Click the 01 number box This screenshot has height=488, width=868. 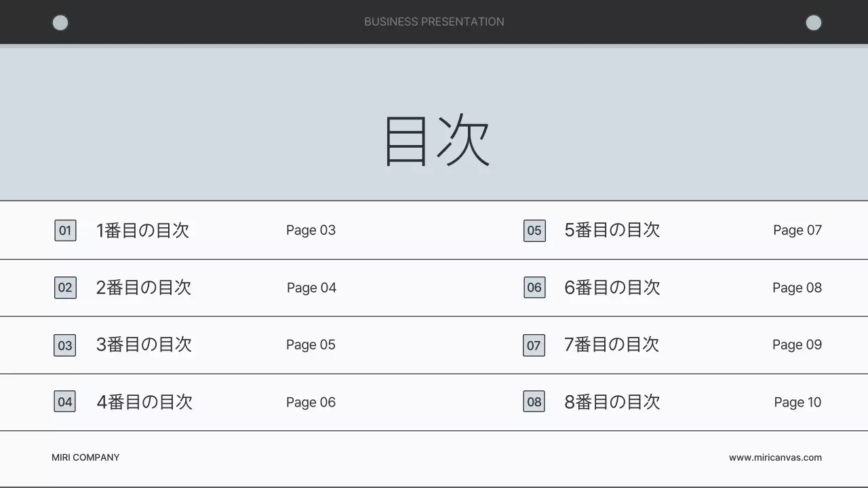[65, 230]
